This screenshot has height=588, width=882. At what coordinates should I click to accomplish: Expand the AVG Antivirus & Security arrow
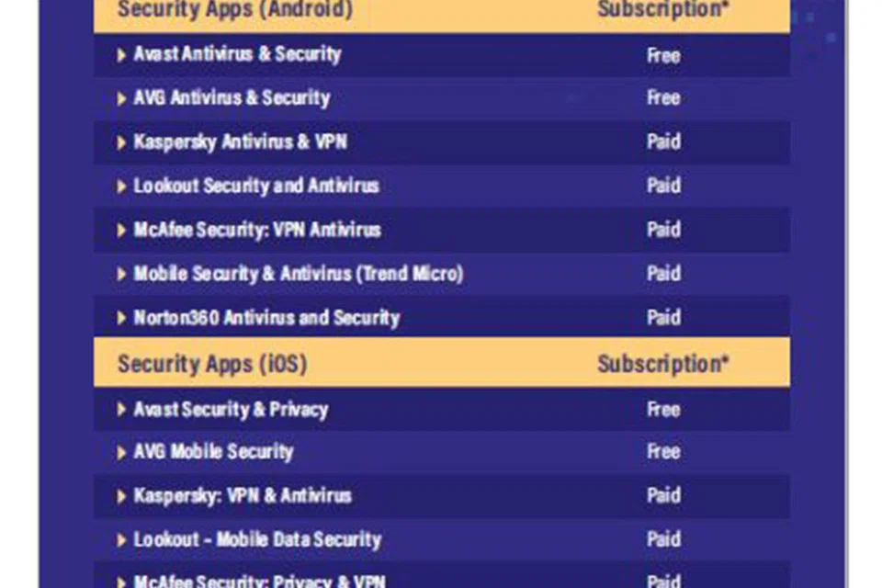121,98
